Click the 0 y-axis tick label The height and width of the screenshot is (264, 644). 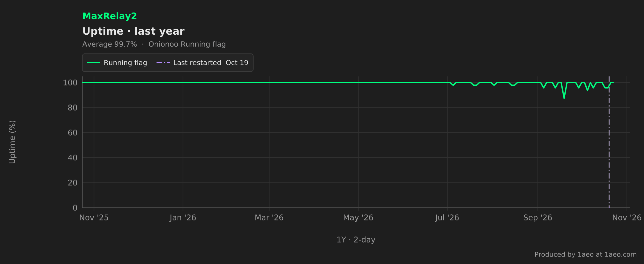click(x=75, y=208)
